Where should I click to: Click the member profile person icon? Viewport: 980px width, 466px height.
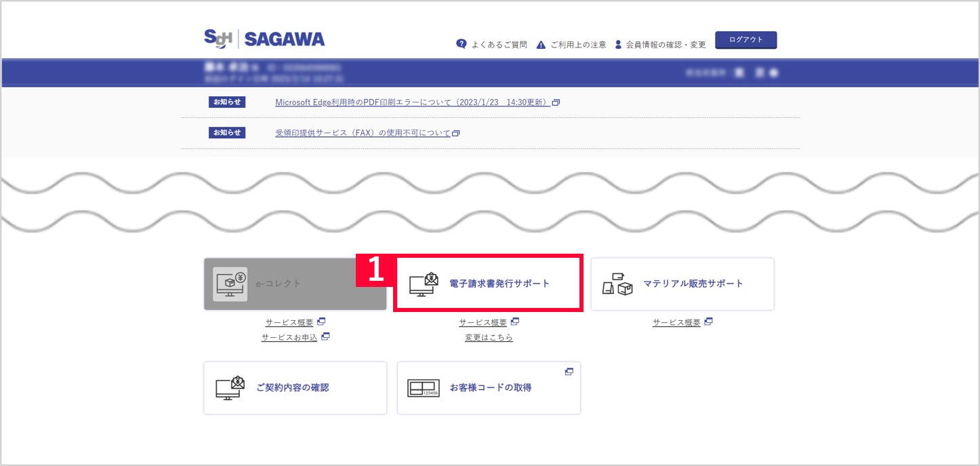618,45
